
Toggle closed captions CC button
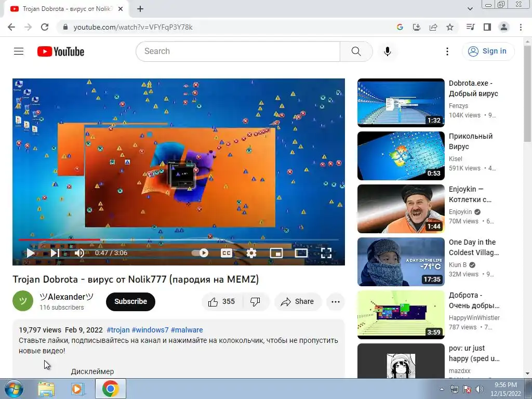227,253
